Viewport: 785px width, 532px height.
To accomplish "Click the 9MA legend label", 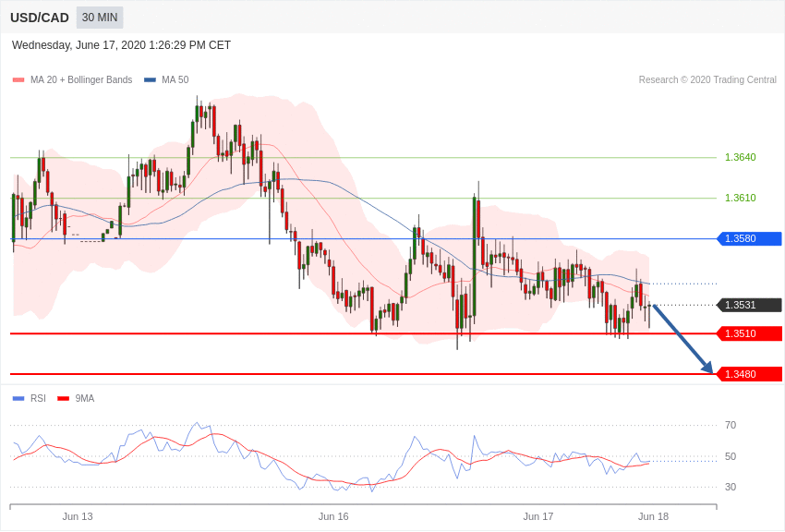I will [x=85, y=398].
